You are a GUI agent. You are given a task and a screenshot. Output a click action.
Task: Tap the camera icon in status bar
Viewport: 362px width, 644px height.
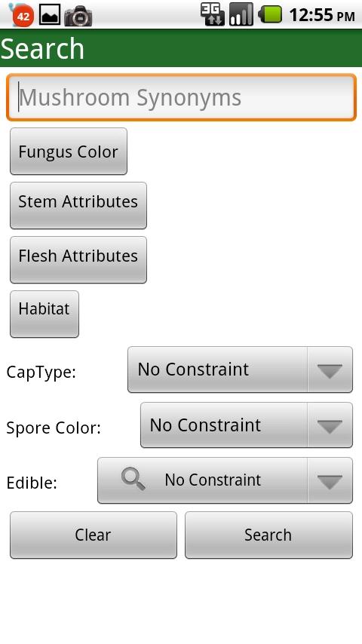coord(78,16)
